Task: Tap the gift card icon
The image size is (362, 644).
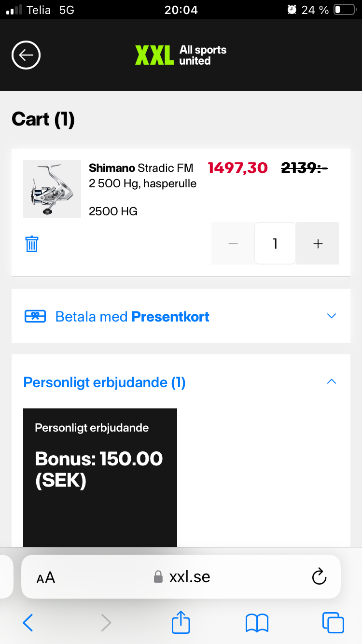Action: click(35, 317)
